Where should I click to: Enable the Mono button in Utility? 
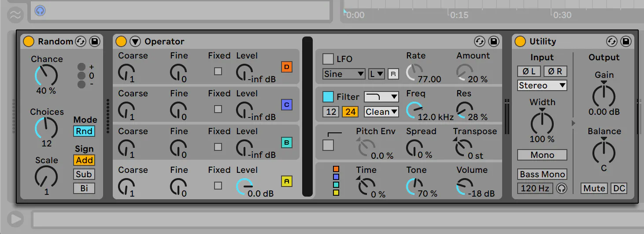click(542, 155)
